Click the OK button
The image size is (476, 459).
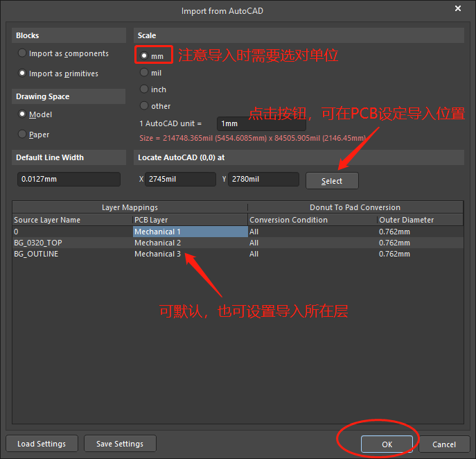point(387,444)
